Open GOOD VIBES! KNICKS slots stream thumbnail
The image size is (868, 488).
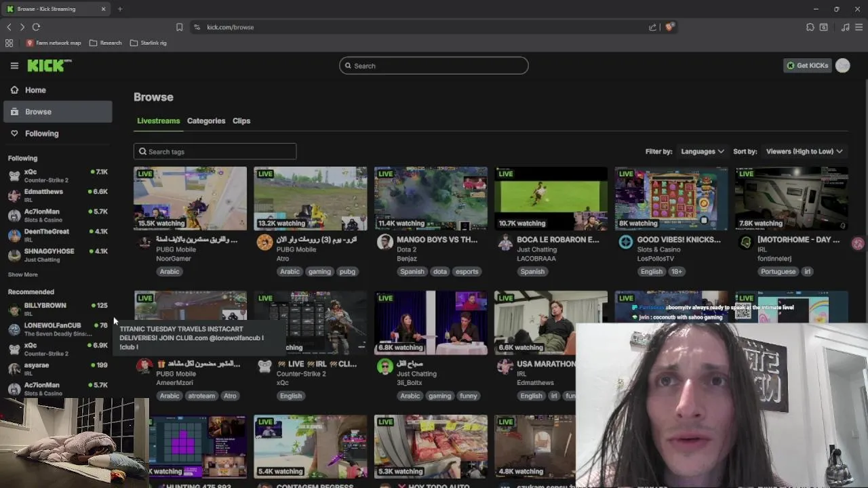coord(671,199)
